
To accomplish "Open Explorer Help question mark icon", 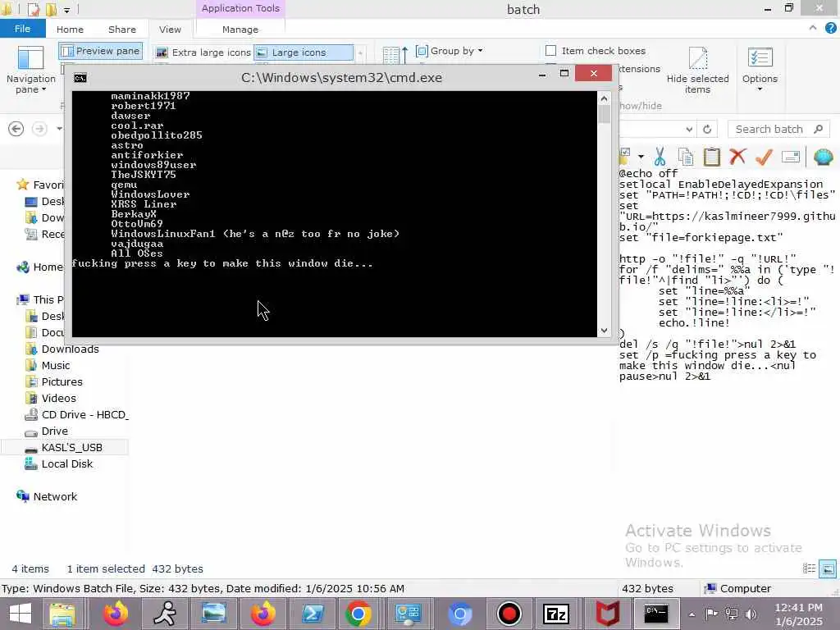I will click(x=831, y=28).
